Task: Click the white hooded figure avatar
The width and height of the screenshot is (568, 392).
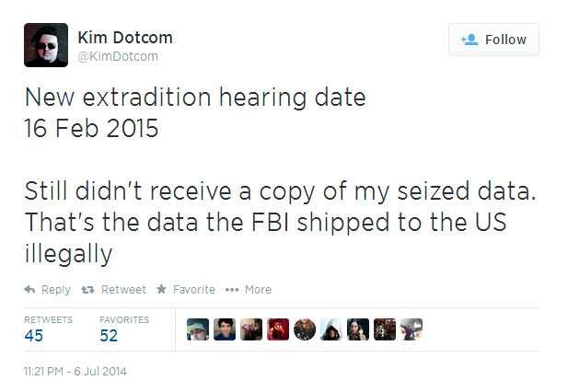Action: [331, 330]
